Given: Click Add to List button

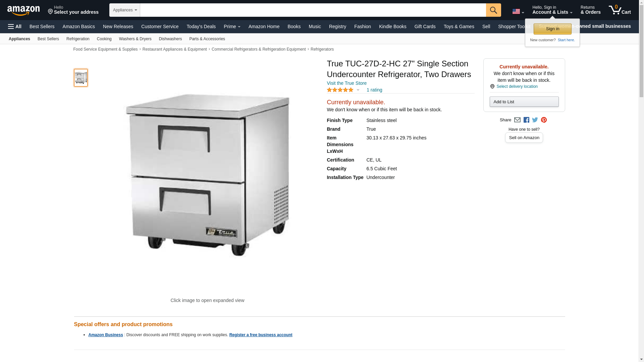Looking at the screenshot, I should [524, 102].
